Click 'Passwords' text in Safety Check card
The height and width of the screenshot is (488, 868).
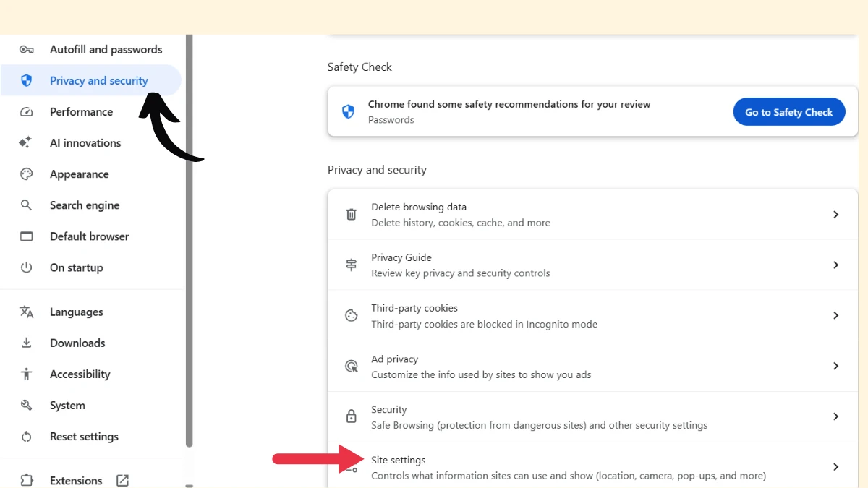point(391,120)
